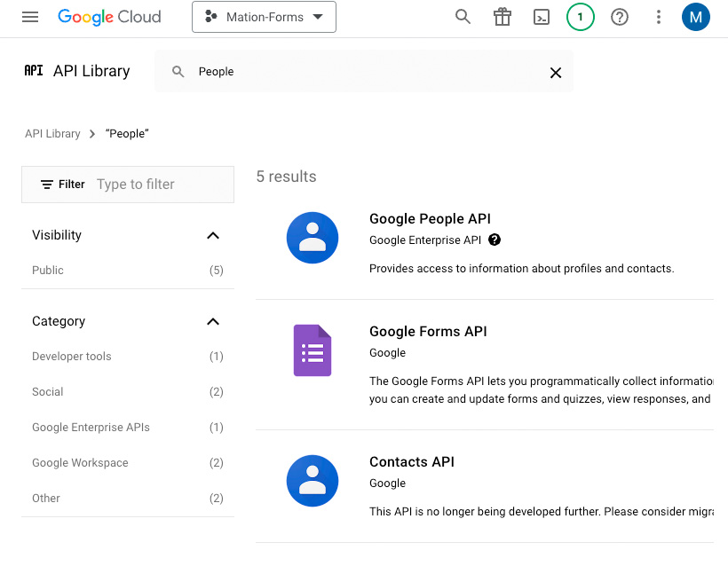Click the Category section heading
Screen dimensions: 728x566
tap(59, 321)
